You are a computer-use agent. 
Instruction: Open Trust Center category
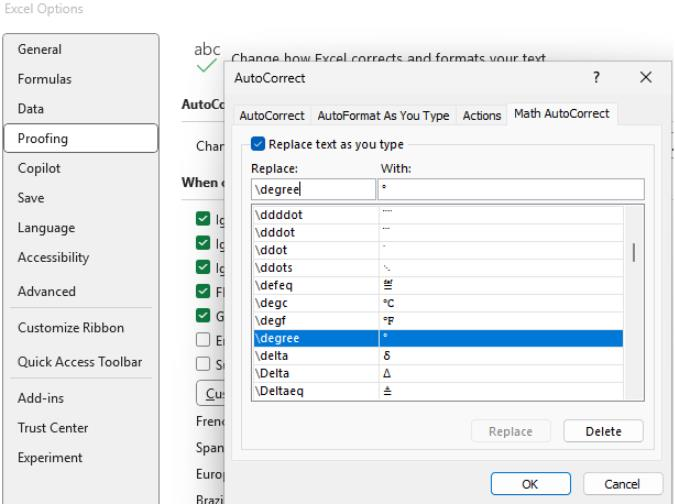[81, 428]
